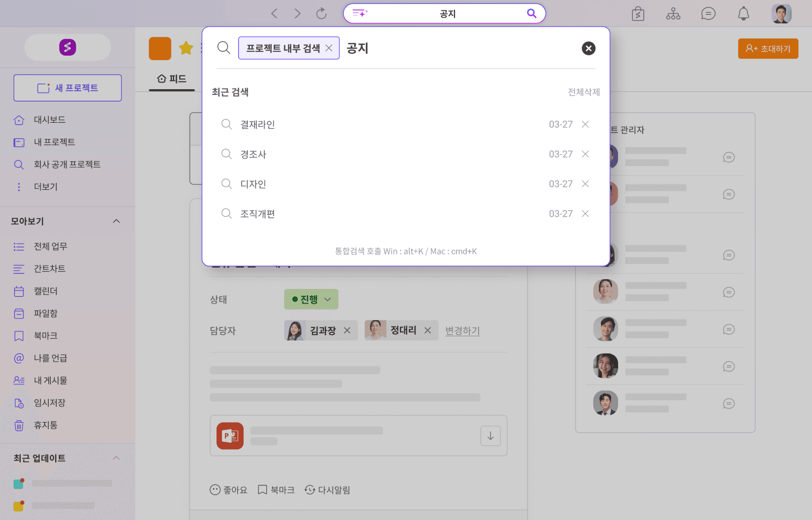Remove the 프로젝트 내부 검색 filter tag
812x520 pixels.
click(329, 48)
